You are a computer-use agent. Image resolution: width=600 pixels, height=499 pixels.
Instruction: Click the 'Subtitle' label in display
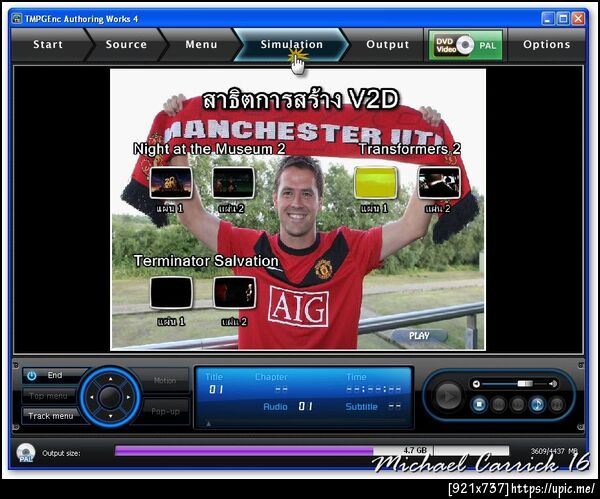point(361,406)
